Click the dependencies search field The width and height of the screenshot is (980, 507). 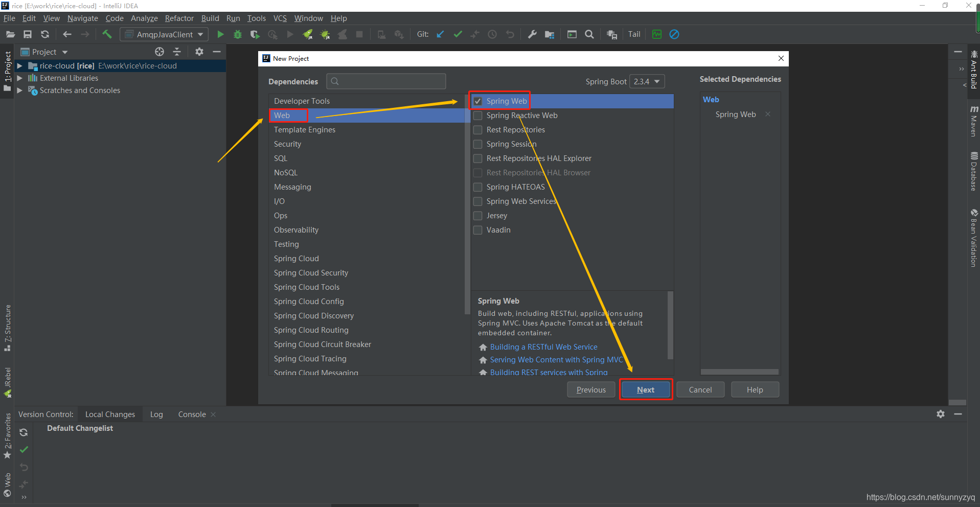(x=386, y=81)
